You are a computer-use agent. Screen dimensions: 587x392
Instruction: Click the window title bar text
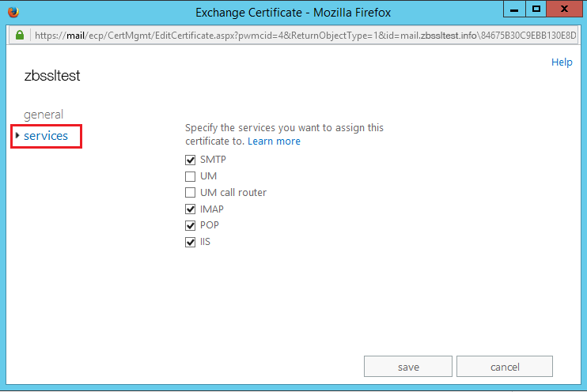click(293, 13)
